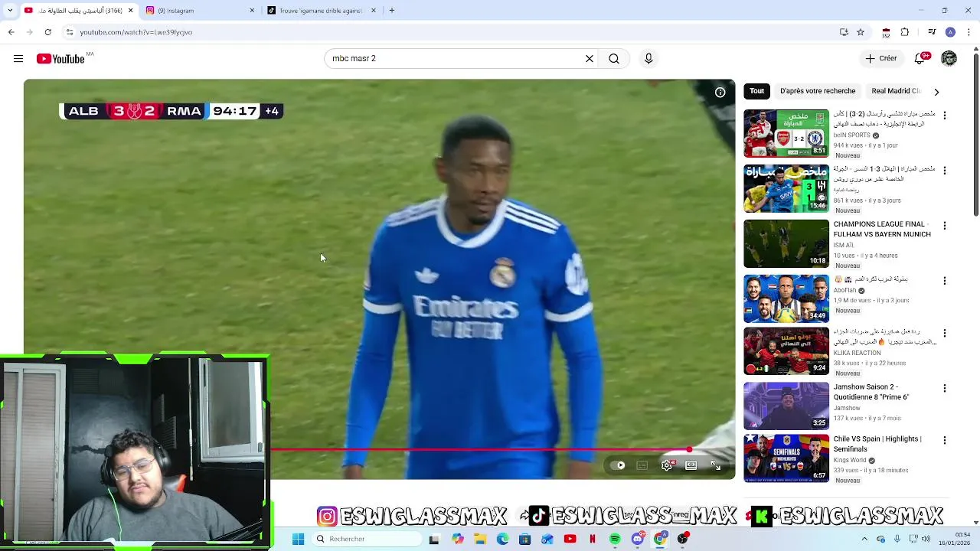Open the 15:46 Al Hilal video thumbnail

tap(786, 188)
